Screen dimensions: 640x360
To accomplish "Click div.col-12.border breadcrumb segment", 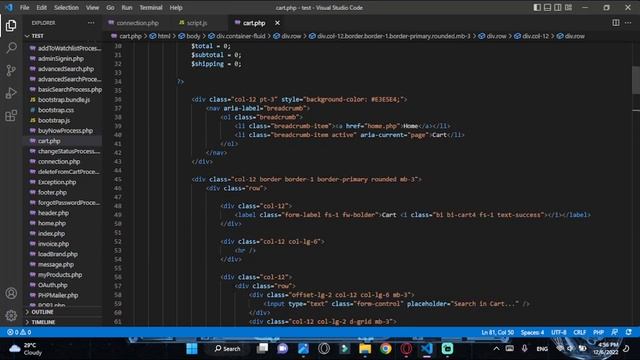I will (x=393, y=36).
